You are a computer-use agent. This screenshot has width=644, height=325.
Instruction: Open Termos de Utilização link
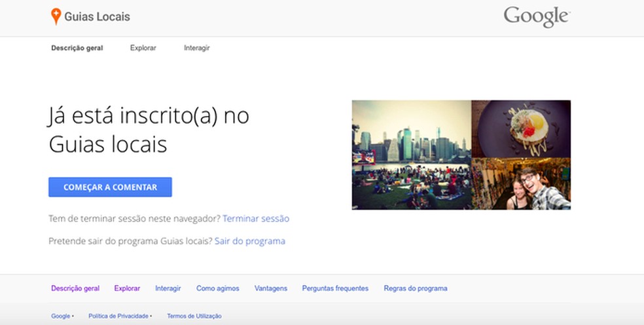pyautogui.click(x=194, y=316)
